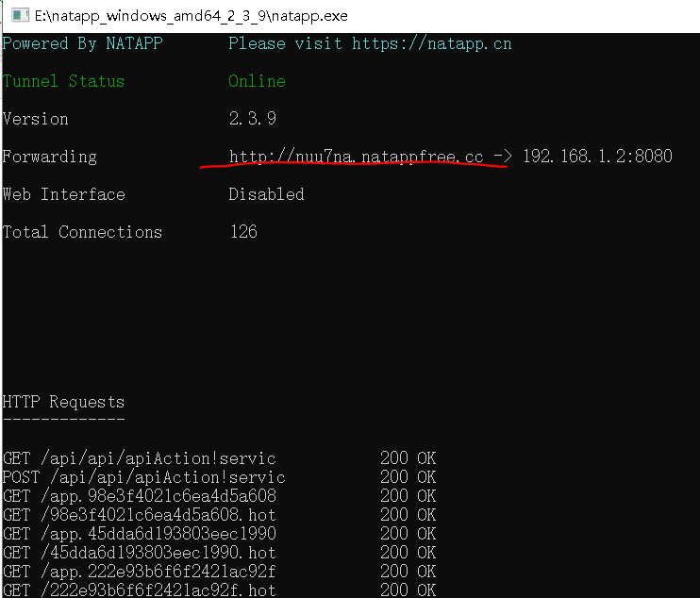Click GET /app.45dda6d193803eec1990 request
700x598 pixels.
[x=140, y=534]
